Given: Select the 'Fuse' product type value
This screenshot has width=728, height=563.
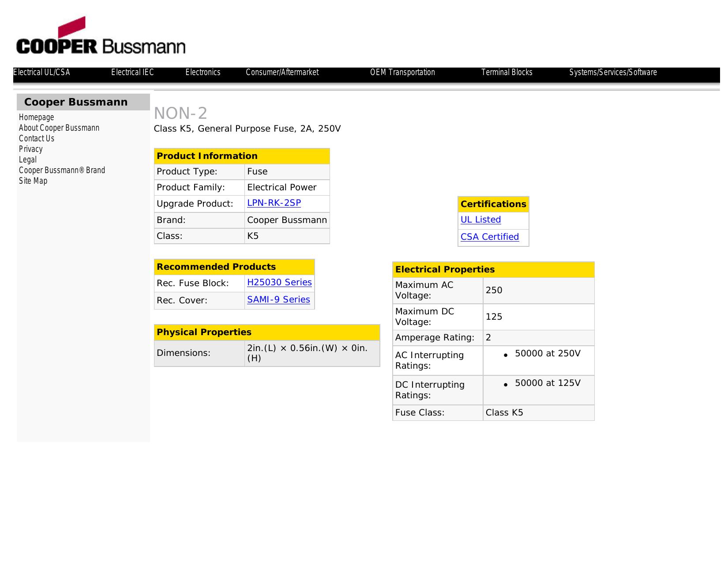Looking at the screenshot, I should [257, 172].
